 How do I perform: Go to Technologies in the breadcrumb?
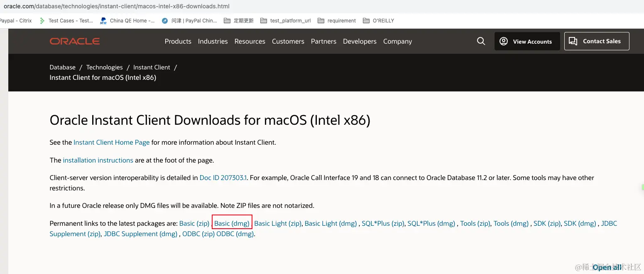click(104, 67)
